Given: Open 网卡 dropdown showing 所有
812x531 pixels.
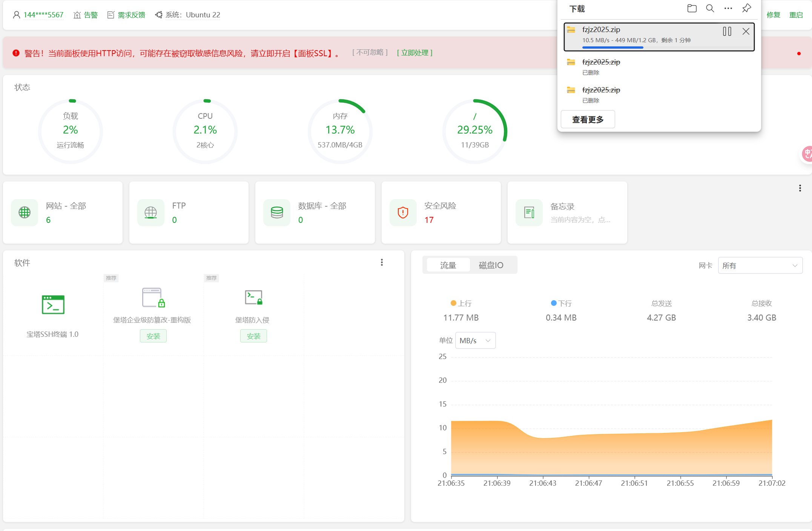Looking at the screenshot, I should coord(760,265).
